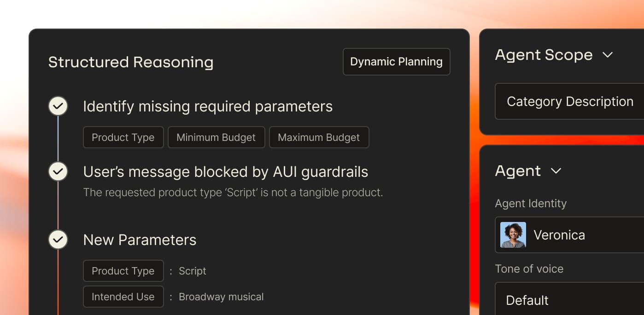Image resolution: width=644 pixels, height=315 pixels.
Task: Click the Structured Reasoning panel title
Action: 131,62
